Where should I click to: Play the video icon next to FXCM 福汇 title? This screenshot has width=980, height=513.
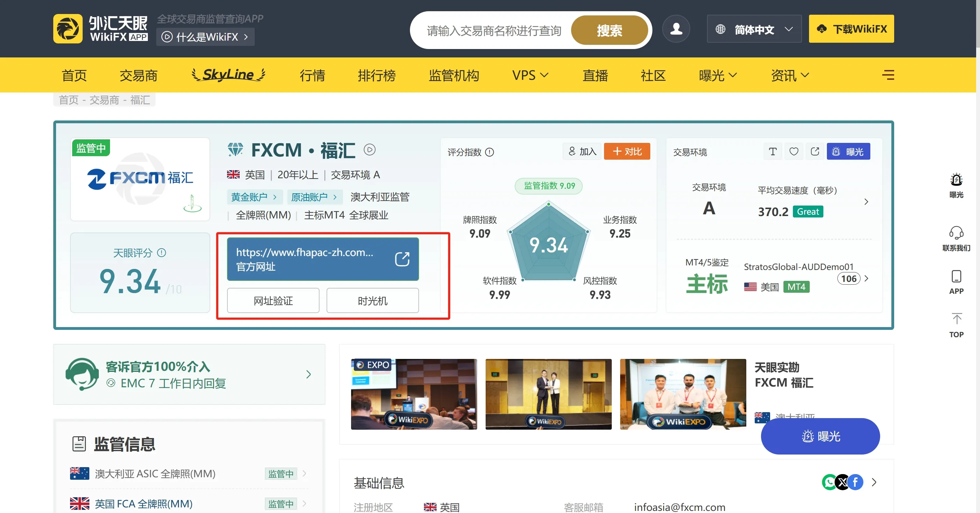pos(369,150)
